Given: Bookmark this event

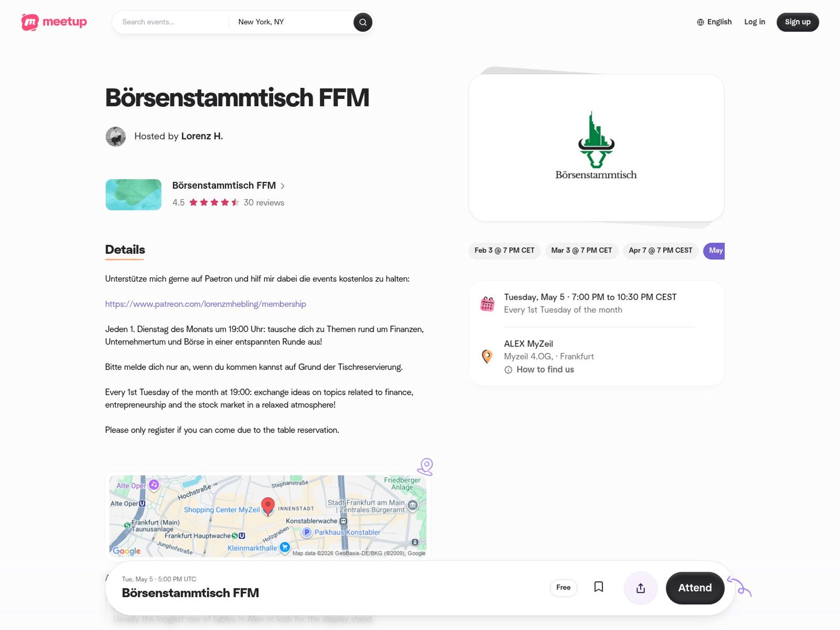Looking at the screenshot, I should pyautogui.click(x=598, y=588).
